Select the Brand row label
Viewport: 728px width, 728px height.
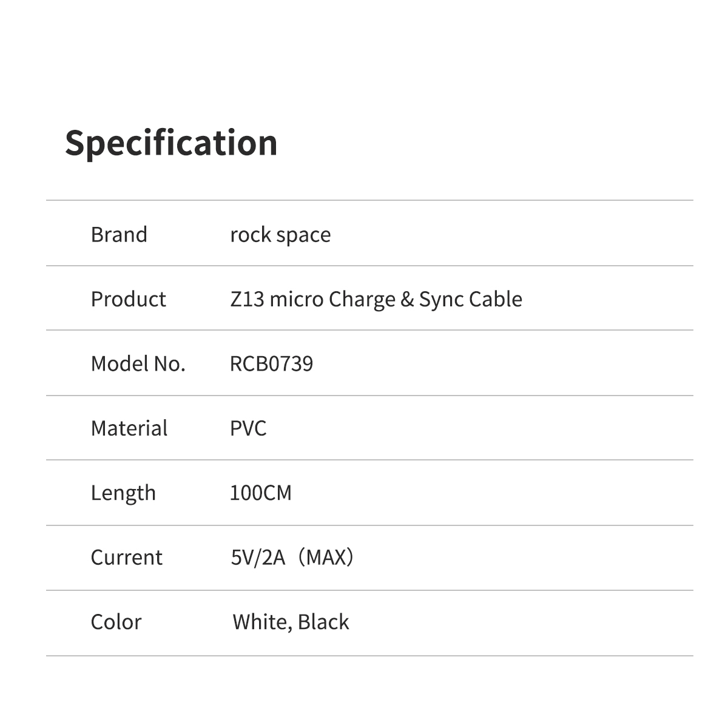point(119,235)
